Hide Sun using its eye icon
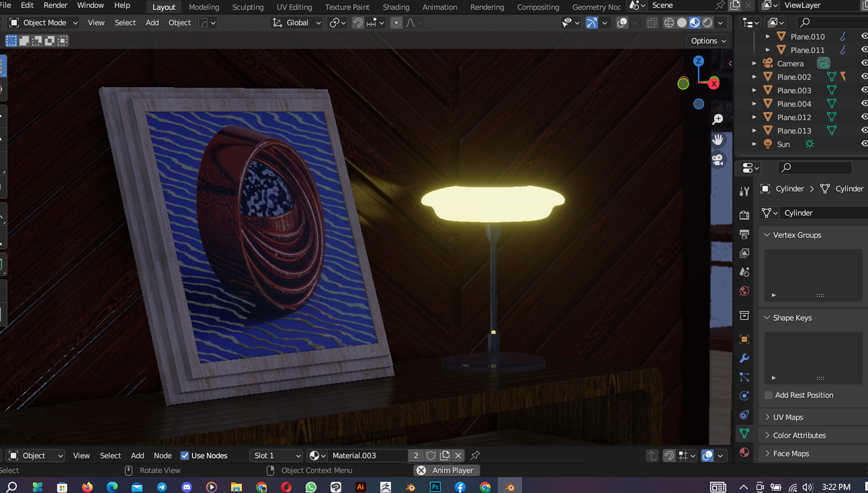The image size is (868, 493). tap(864, 144)
